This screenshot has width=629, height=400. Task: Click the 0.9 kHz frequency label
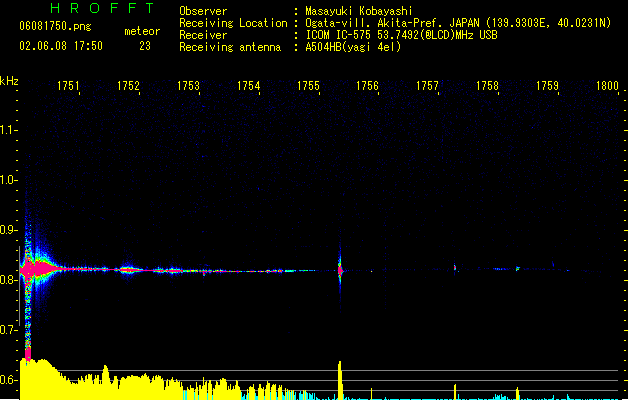7,230
